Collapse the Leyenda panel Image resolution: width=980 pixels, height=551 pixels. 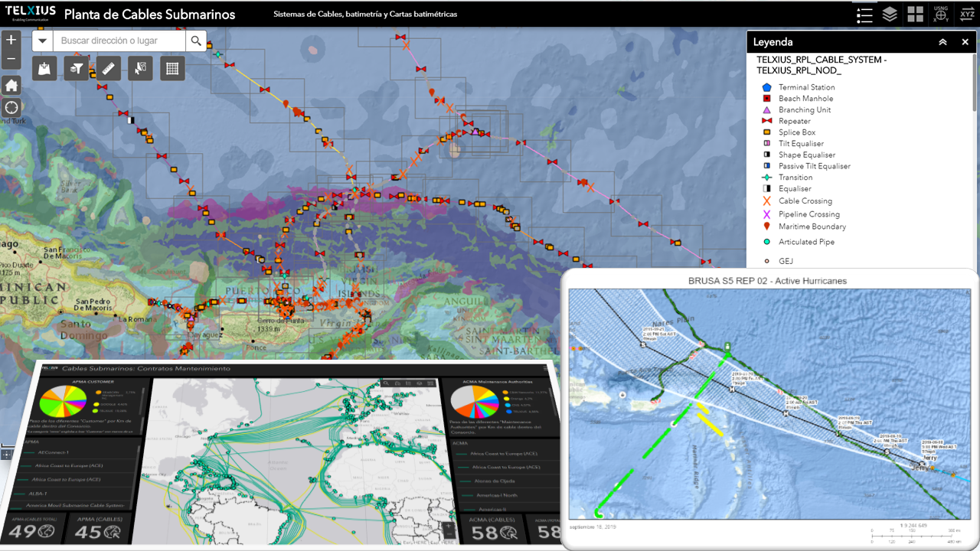pos(942,42)
